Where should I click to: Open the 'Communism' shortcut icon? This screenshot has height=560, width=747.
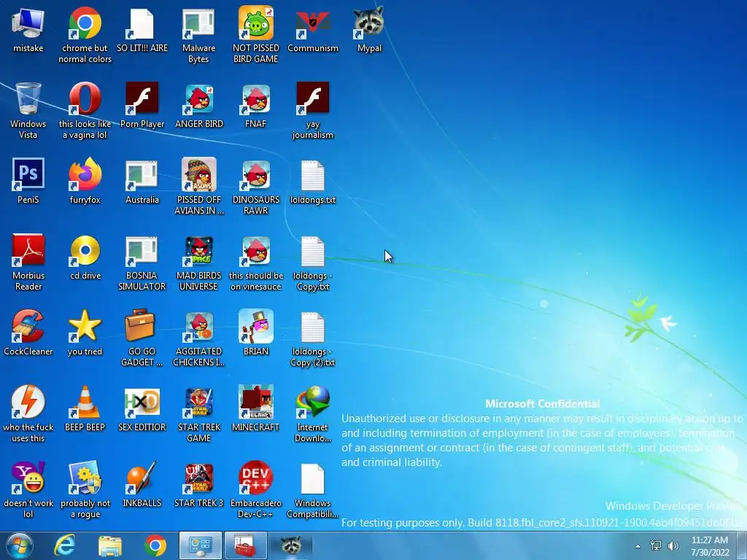coord(312,23)
